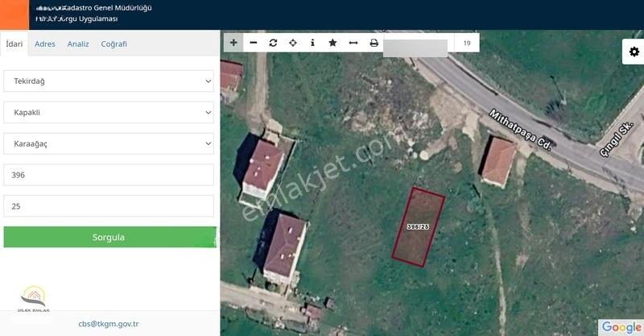Open the cbs@tkgm.gov.tr email link

pos(109,324)
